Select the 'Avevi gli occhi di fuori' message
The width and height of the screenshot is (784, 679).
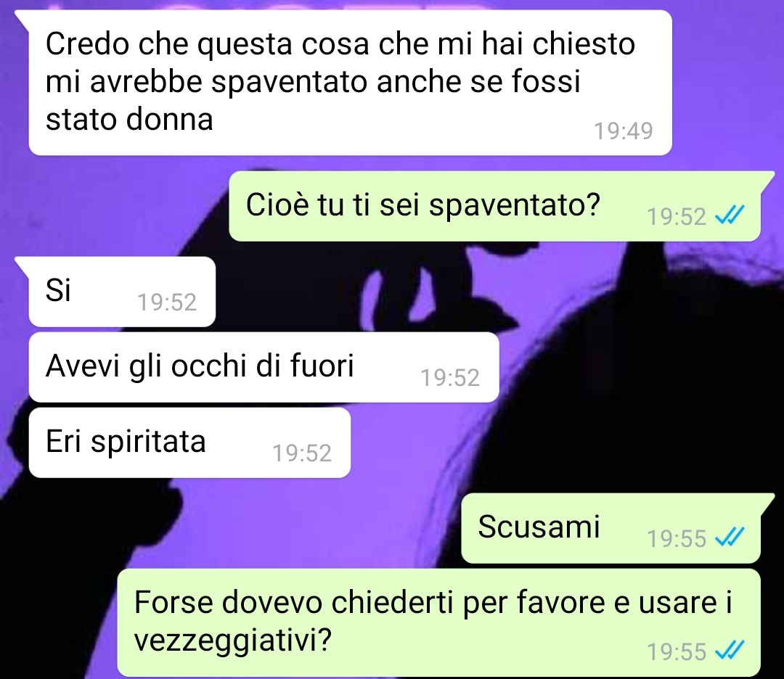pos(264,367)
